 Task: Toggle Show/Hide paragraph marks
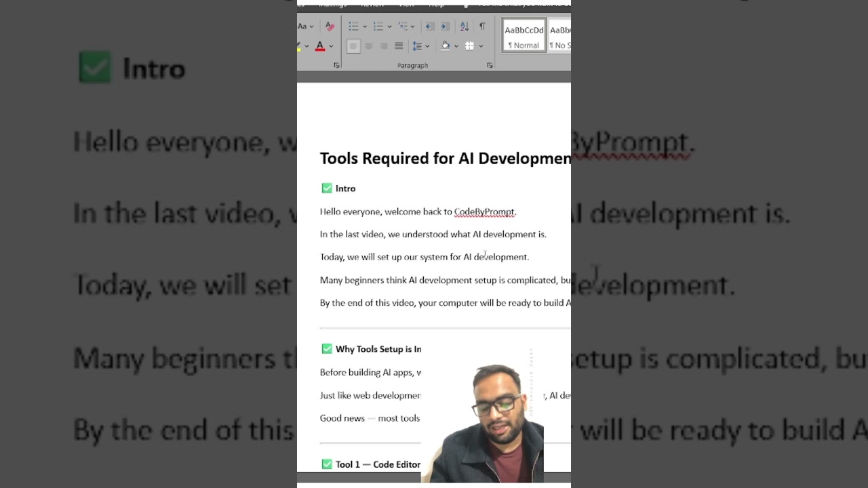coord(482,26)
